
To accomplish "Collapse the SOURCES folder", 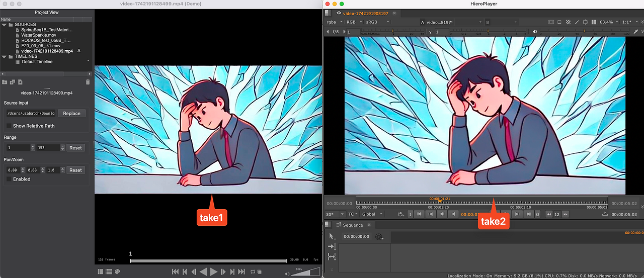I will (4, 24).
